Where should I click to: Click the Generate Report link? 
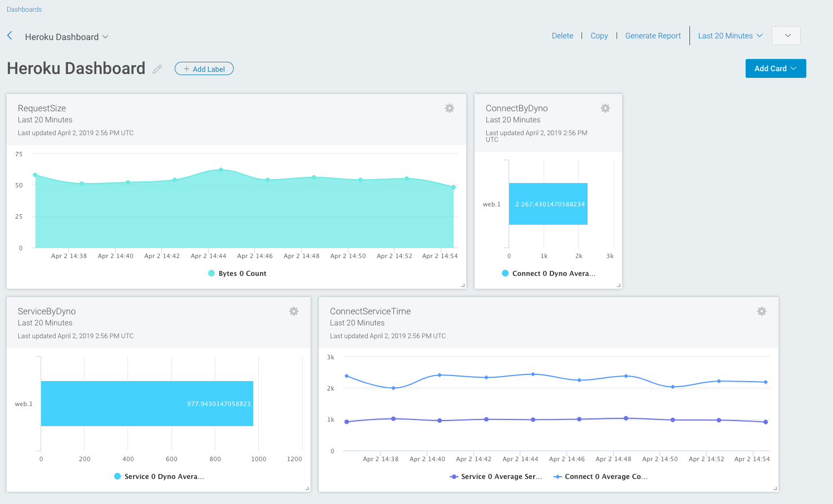[x=653, y=36]
